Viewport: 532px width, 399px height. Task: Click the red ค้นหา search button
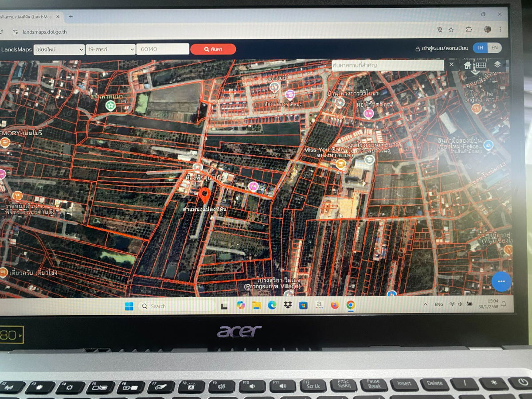click(x=213, y=49)
